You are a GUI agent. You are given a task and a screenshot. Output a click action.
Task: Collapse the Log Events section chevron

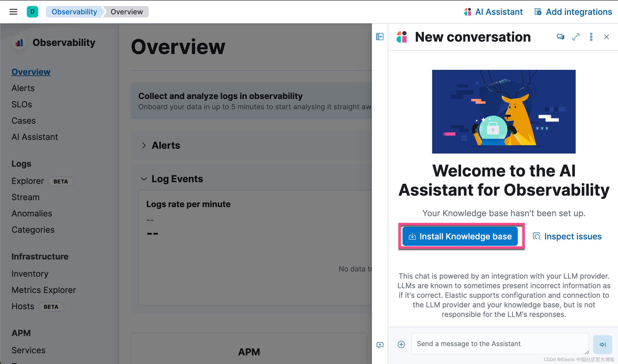pos(144,179)
